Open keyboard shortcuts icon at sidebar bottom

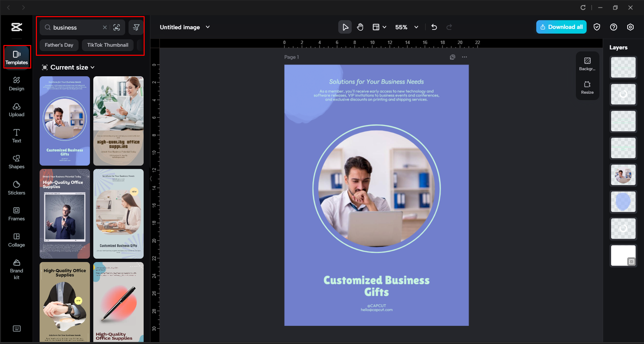point(16,329)
